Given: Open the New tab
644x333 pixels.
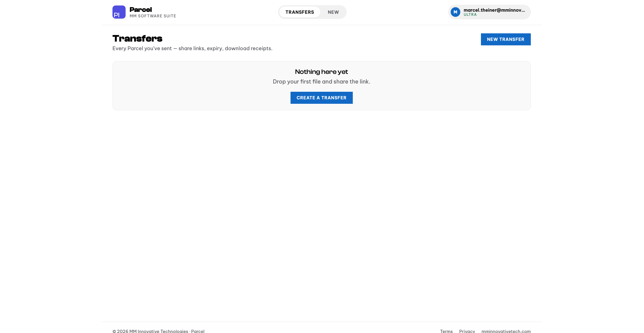Looking at the screenshot, I should [x=333, y=12].
